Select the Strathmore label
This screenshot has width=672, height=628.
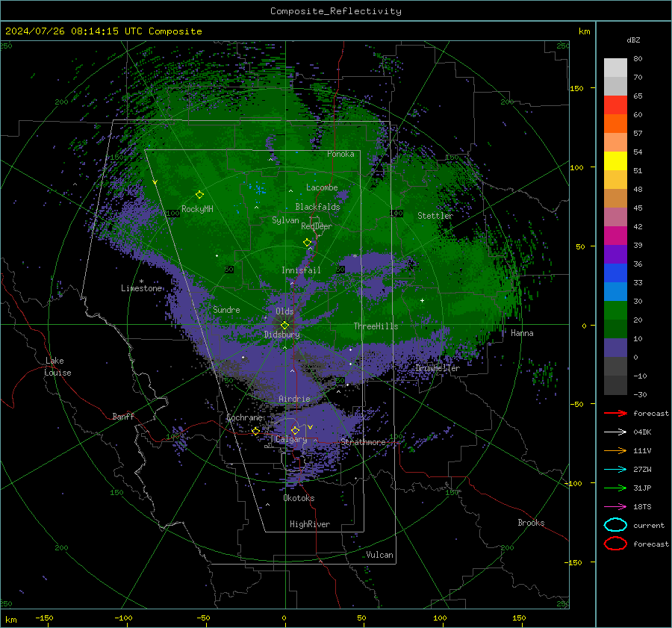click(x=363, y=442)
